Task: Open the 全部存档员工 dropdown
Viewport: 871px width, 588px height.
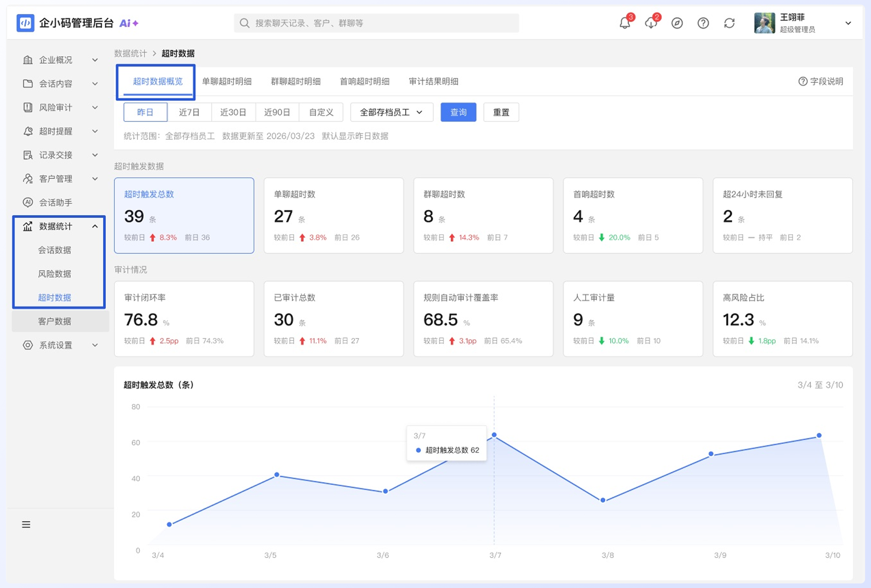Action: tap(392, 112)
